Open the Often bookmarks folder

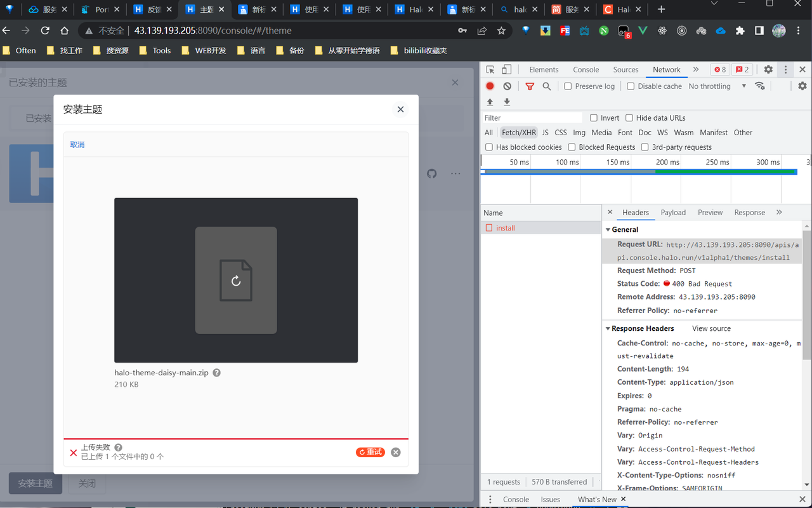coord(19,50)
